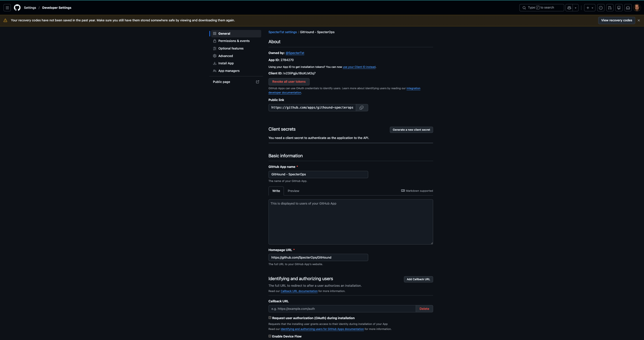Enable Request user authorization during installation
This screenshot has width=644, height=340.
click(x=270, y=318)
